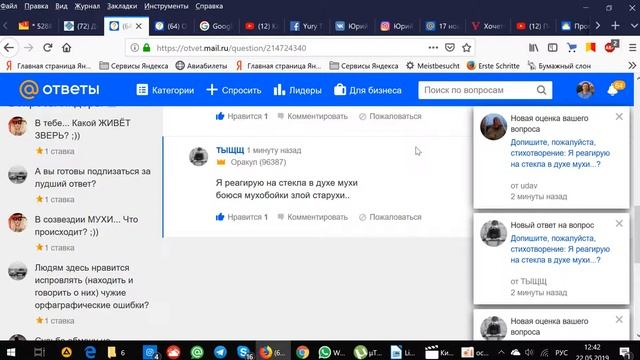Open the page actions three-dots menu
640x360 pixels.
(433, 48)
